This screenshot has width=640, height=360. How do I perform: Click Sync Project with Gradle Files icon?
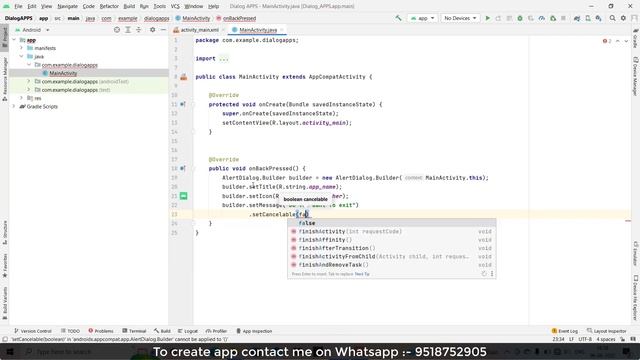click(x=577, y=18)
